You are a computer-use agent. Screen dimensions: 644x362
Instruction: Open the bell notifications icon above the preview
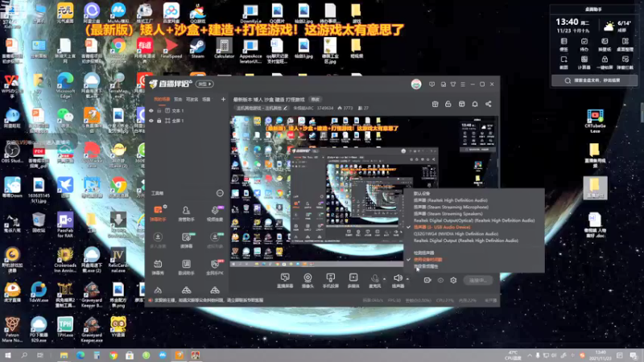(475, 105)
